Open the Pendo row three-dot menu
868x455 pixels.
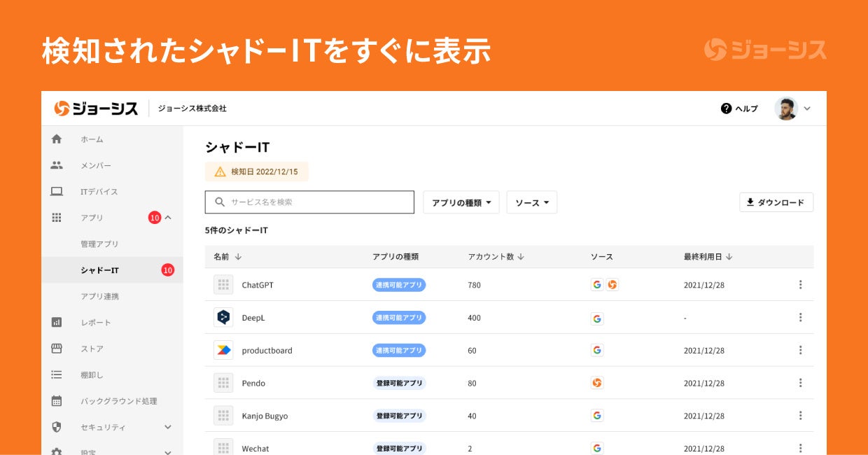coord(800,383)
